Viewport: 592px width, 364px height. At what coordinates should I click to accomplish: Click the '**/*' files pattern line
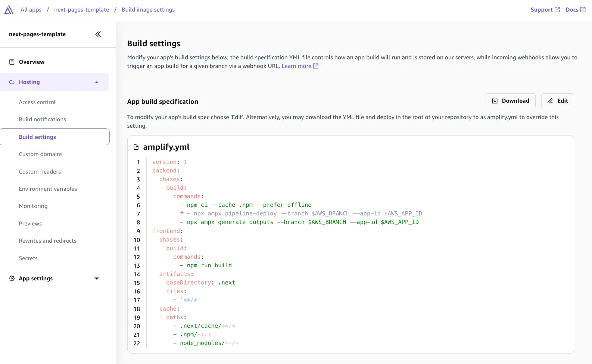click(x=187, y=300)
